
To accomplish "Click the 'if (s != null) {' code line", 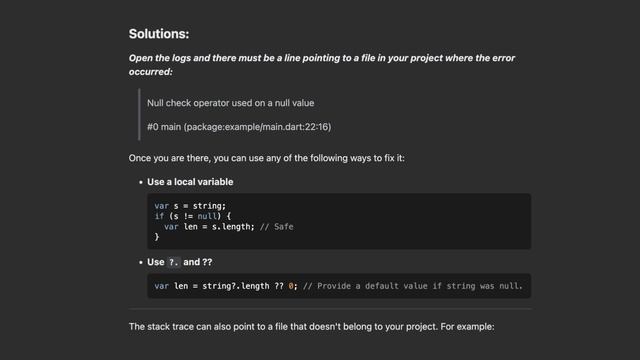I will 193,216.
